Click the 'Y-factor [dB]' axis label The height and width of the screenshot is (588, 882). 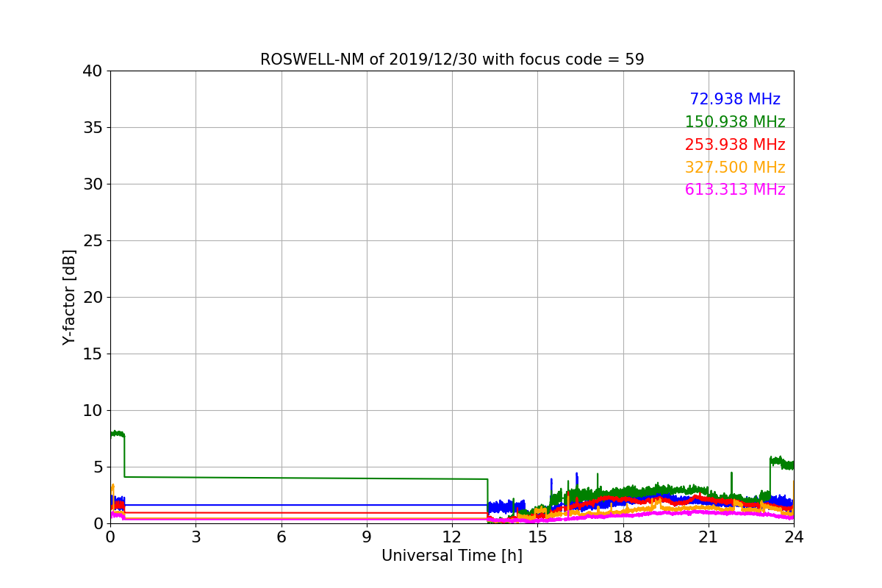[69, 297]
